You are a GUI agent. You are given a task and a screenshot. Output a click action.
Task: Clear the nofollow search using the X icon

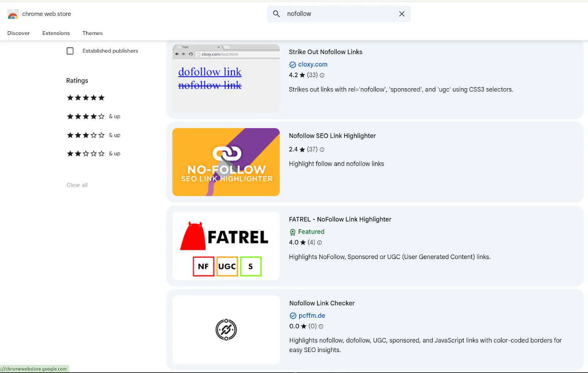(x=402, y=14)
